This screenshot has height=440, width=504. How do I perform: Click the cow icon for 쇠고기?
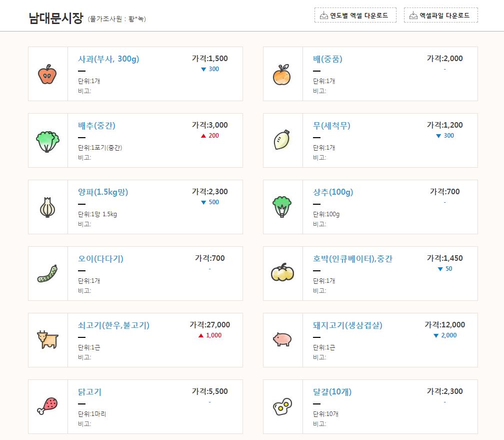pyautogui.click(x=47, y=340)
